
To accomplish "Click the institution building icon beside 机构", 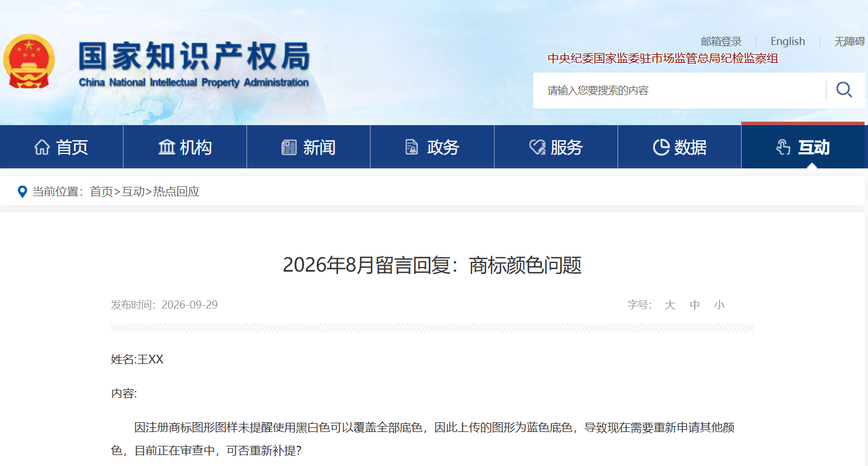I will pyautogui.click(x=167, y=147).
